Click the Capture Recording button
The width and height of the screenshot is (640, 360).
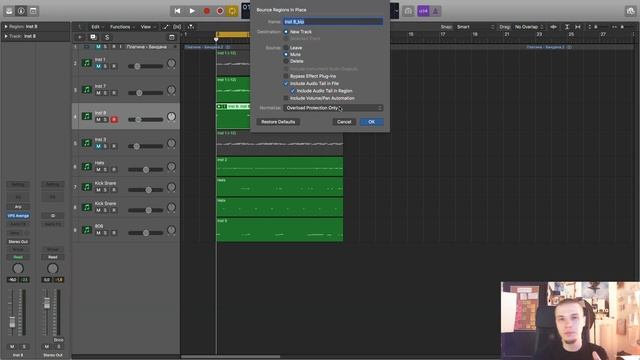(220, 11)
